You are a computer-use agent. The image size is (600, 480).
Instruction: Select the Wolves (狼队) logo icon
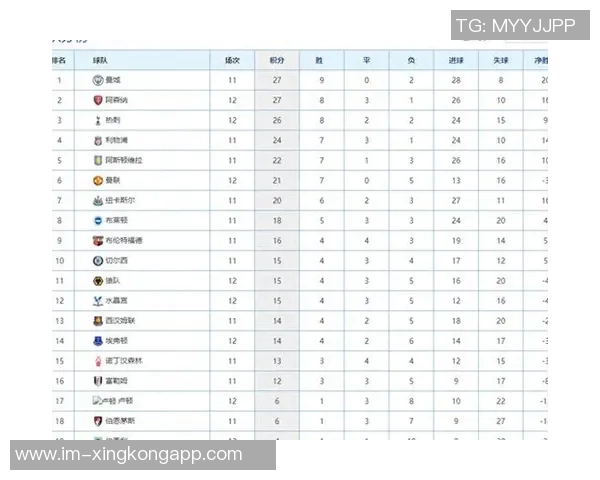coord(97,280)
